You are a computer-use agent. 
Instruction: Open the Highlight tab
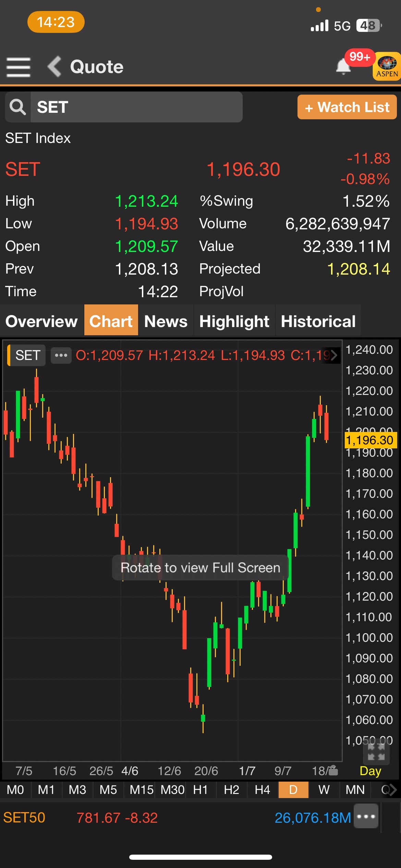(234, 321)
